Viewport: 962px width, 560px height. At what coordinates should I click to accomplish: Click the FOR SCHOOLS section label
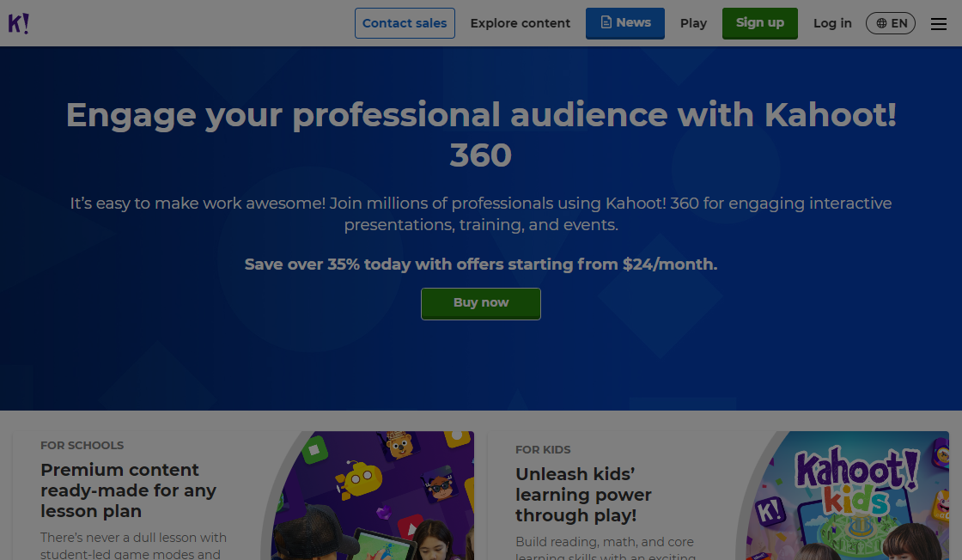click(x=82, y=445)
